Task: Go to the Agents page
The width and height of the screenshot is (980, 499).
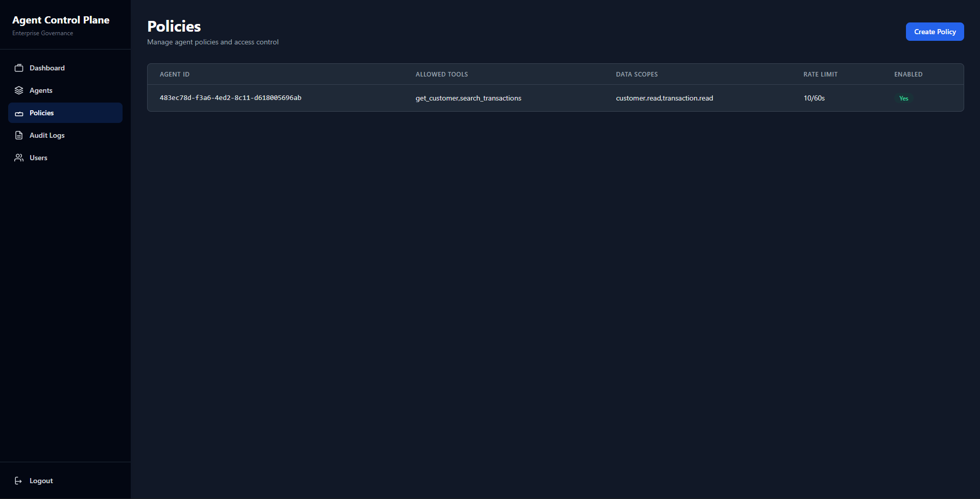Action: tap(65, 90)
